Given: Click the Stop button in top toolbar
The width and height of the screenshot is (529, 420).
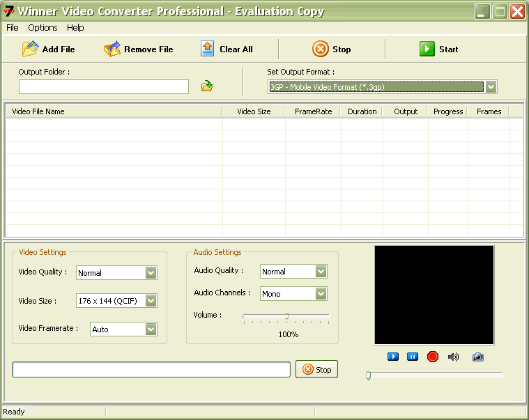Looking at the screenshot, I should click(331, 49).
